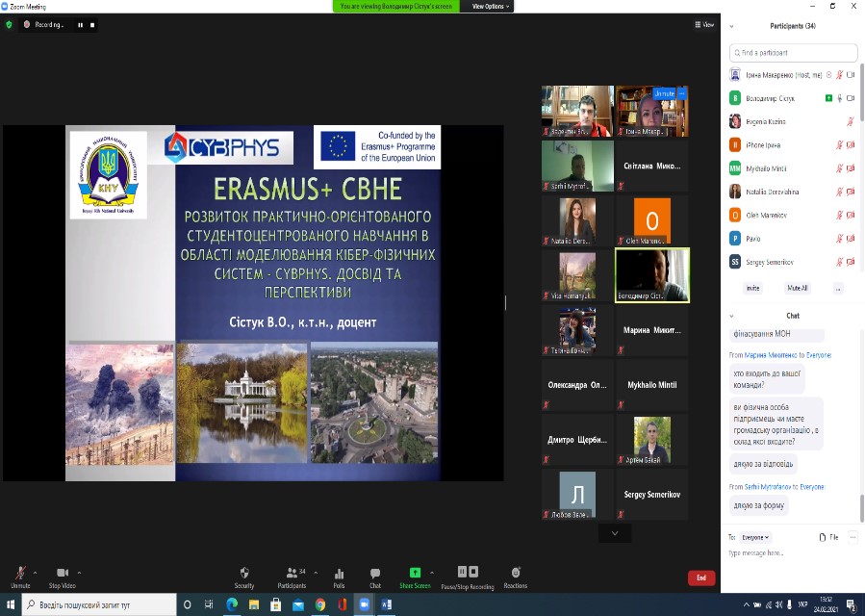Toggle microphone for Pavlo in list
865x616 pixels.
839,239
